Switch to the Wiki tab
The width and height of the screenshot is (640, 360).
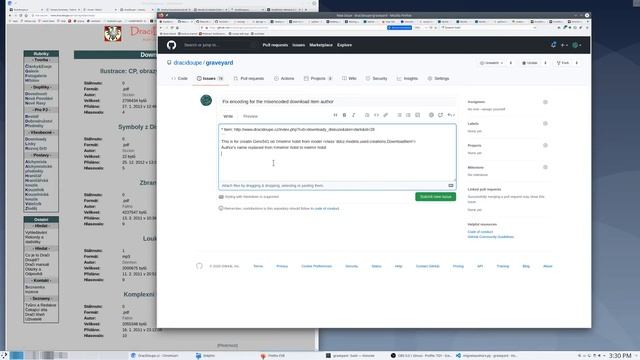pos(349,78)
